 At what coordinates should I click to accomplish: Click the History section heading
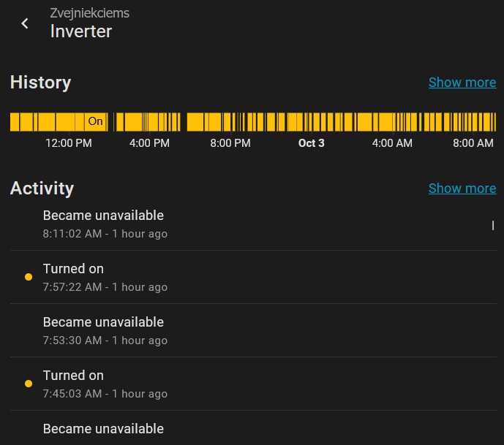(x=40, y=83)
